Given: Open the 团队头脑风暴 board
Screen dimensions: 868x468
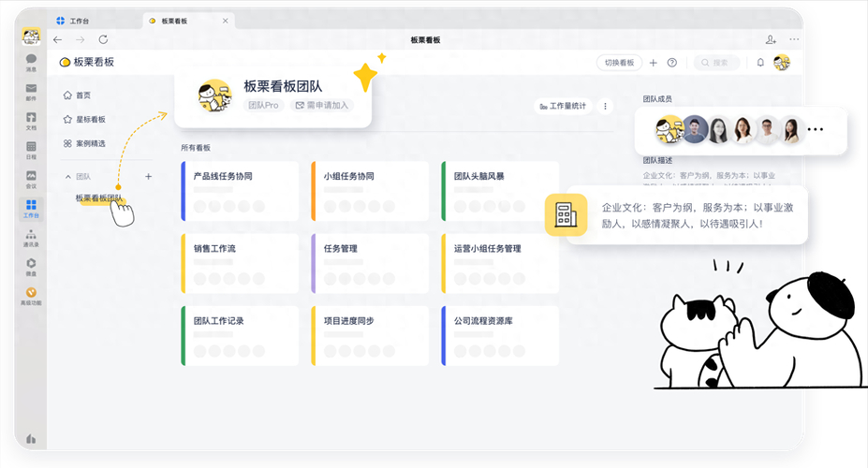Looking at the screenshot, I should tap(500, 191).
